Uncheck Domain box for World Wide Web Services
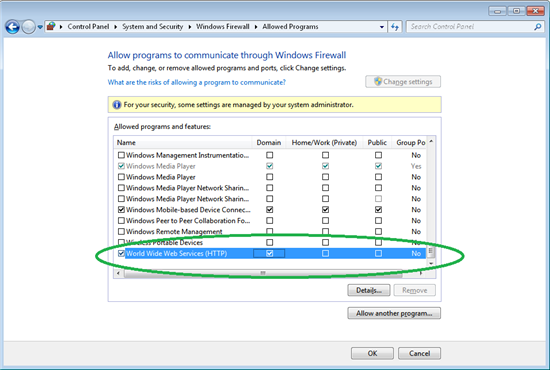 [x=269, y=253]
